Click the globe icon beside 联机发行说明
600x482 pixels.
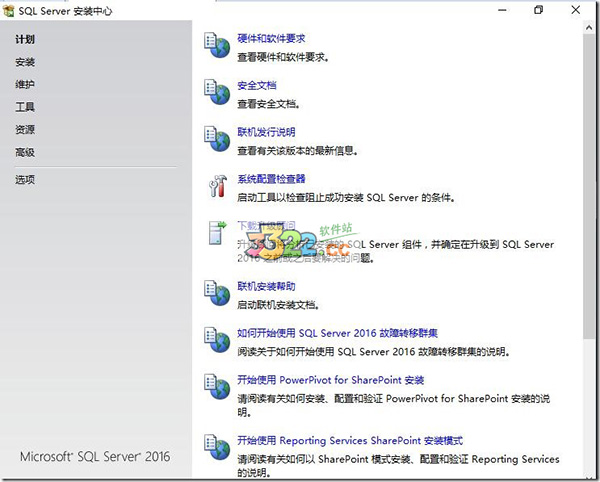point(217,138)
